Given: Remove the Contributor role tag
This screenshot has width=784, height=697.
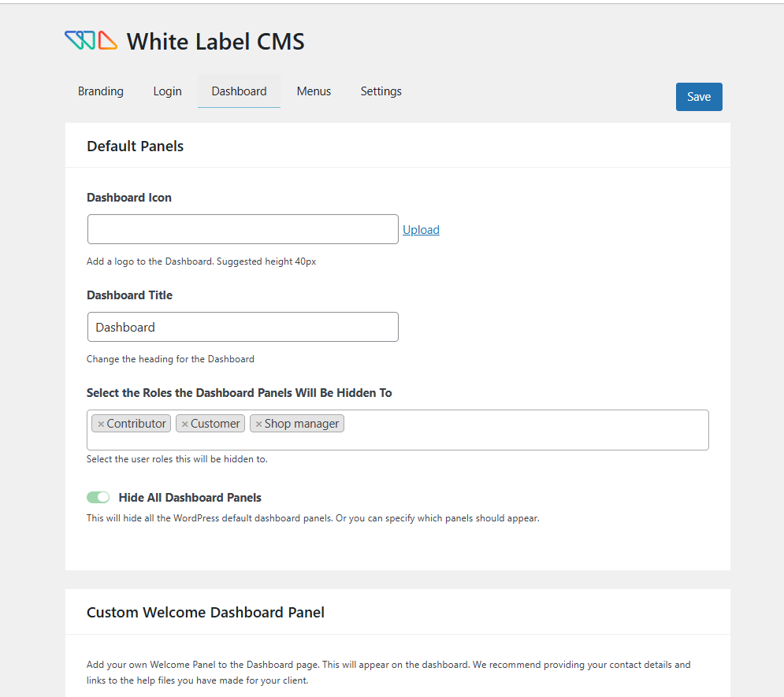Looking at the screenshot, I should pyautogui.click(x=101, y=425).
